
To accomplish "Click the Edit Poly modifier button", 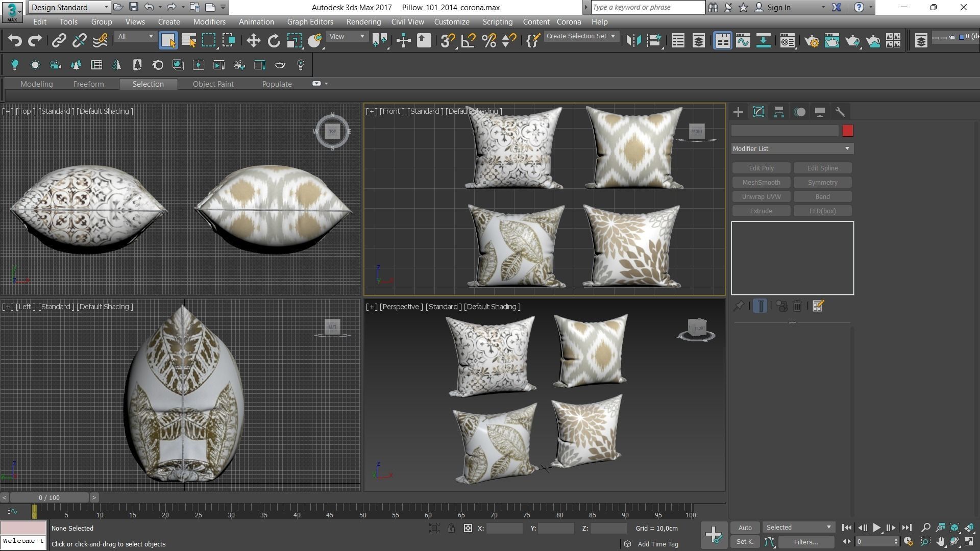I will tap(761, 168).
